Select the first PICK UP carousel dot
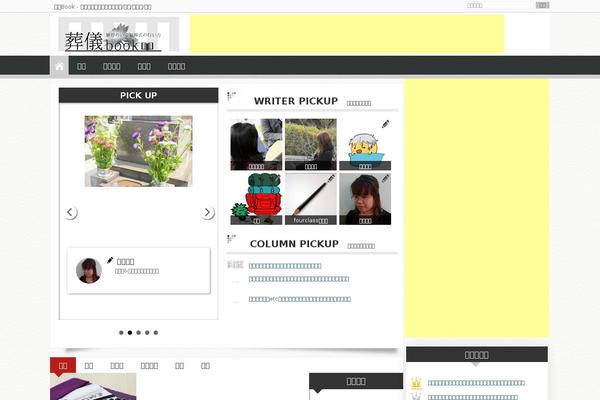 121,333
